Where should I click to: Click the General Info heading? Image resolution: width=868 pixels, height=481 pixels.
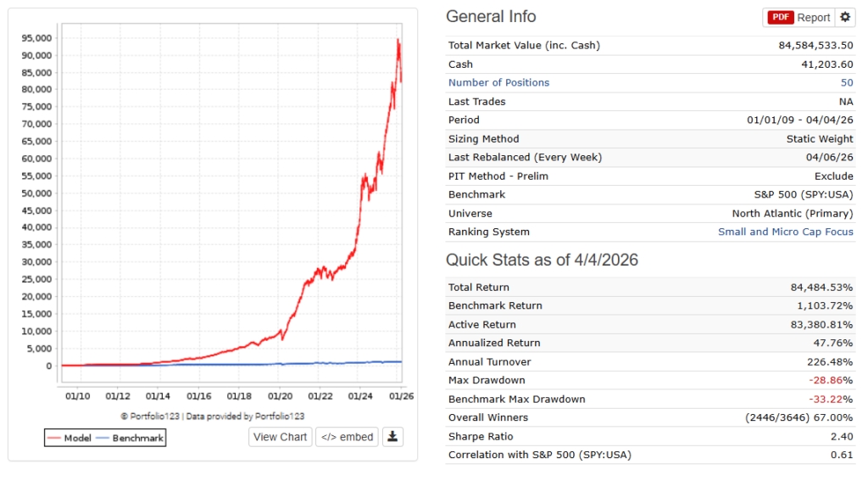491,17
